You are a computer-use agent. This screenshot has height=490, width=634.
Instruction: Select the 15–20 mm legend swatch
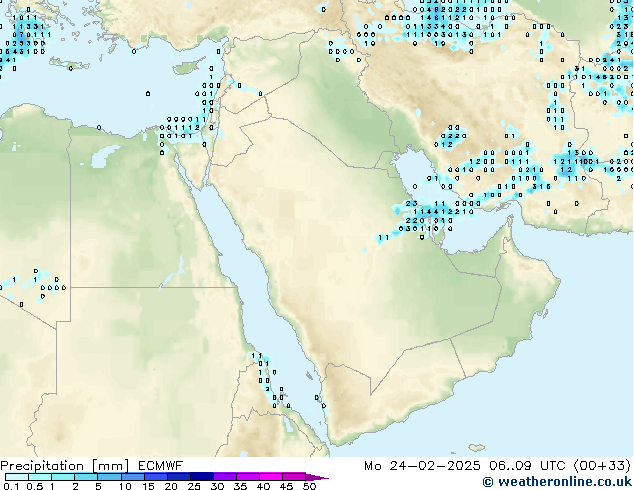tap(156, 477)
